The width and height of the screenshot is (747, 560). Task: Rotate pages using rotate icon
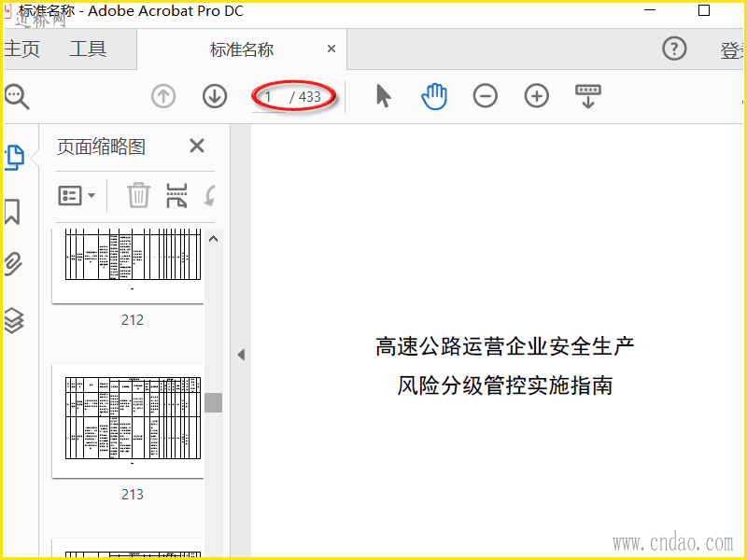(209, 196)
